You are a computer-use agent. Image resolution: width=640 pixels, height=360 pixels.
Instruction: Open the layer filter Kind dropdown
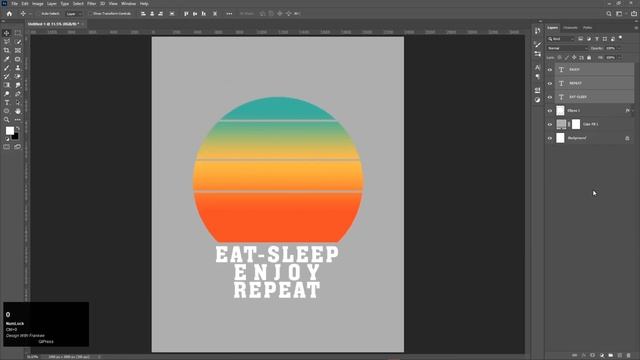[x=561, y=39]
